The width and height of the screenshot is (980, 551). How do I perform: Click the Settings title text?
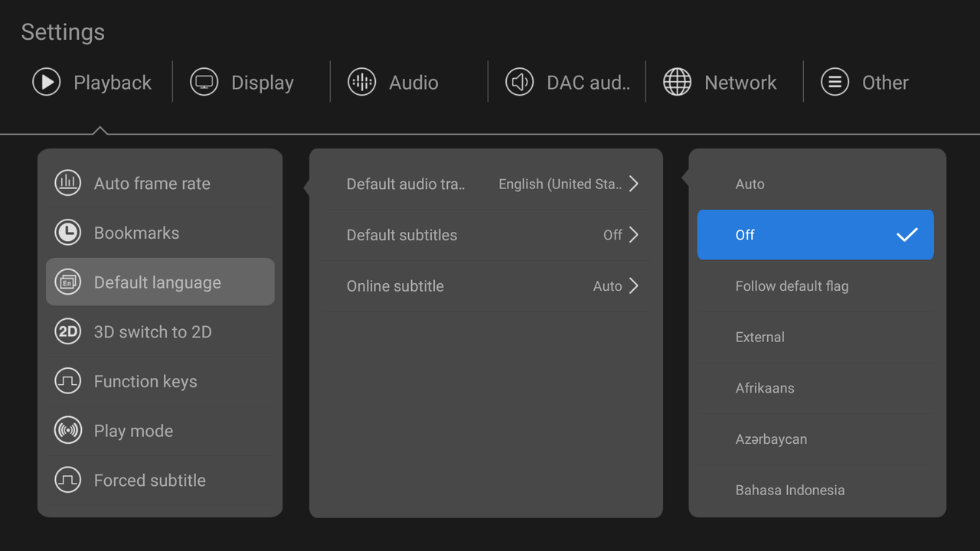coord(63,32)
